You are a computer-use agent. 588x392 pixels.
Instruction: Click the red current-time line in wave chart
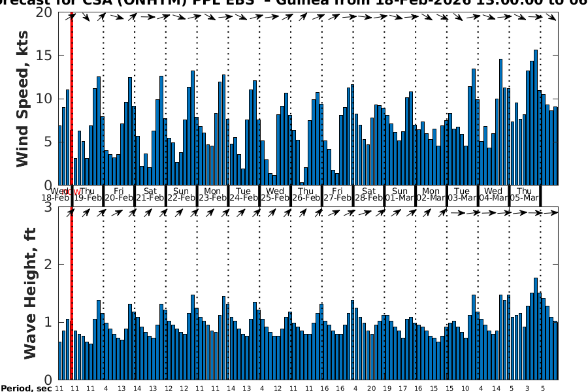[71, 294]
